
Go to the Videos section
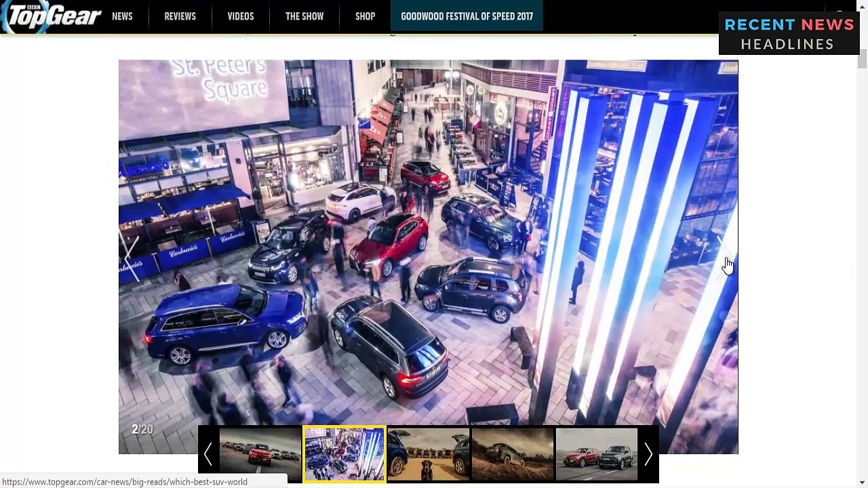pyautogui.click(x=241, y=16)
